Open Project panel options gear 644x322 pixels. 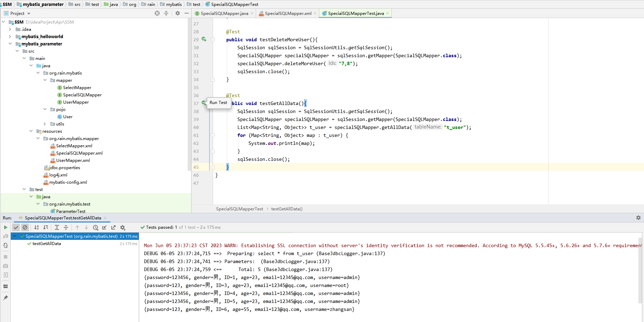pos(178,13)
